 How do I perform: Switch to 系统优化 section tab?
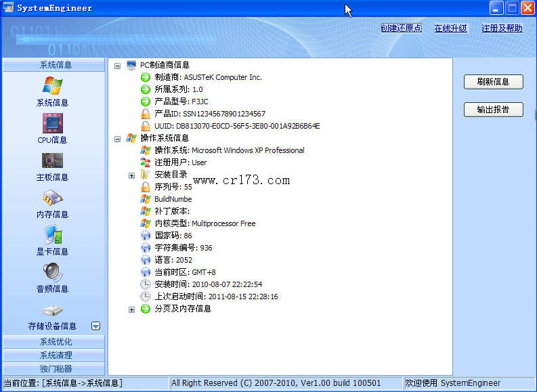click(x=54, y=342)
